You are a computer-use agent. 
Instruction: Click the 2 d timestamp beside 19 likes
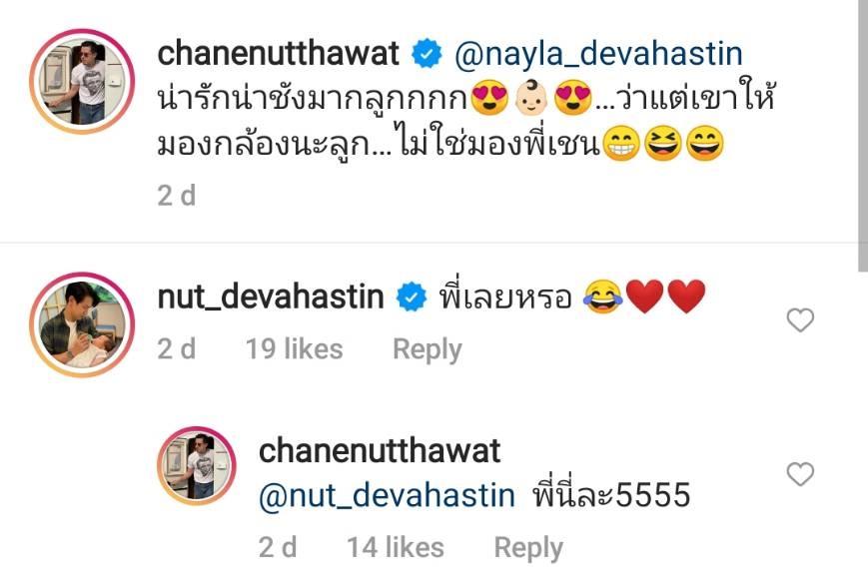coord(177,349)
